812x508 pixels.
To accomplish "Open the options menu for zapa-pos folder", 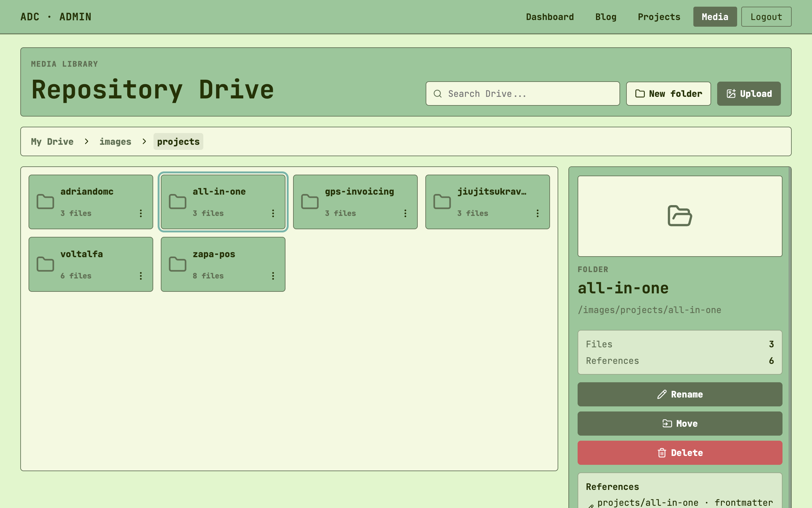I will click(273, 276).
